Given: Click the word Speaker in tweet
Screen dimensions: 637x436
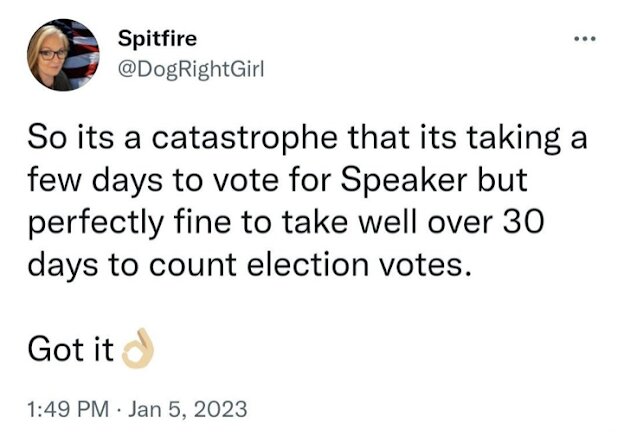Looking at the screenshot, I should tap(404, 180).
